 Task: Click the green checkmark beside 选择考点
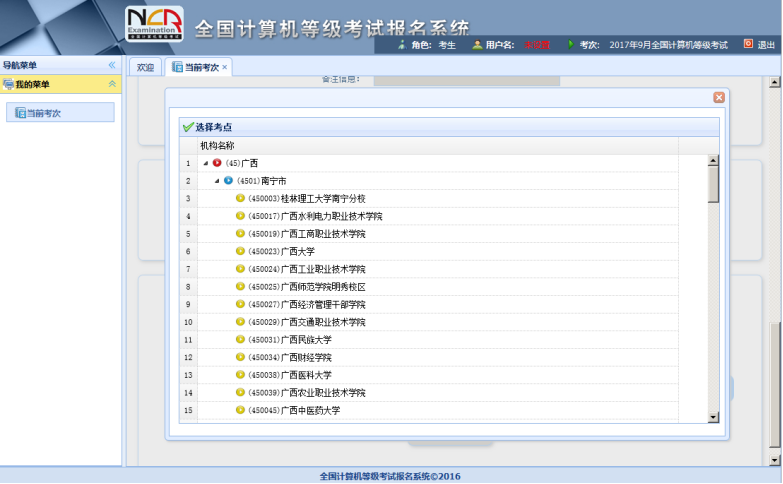click(188, 127)
